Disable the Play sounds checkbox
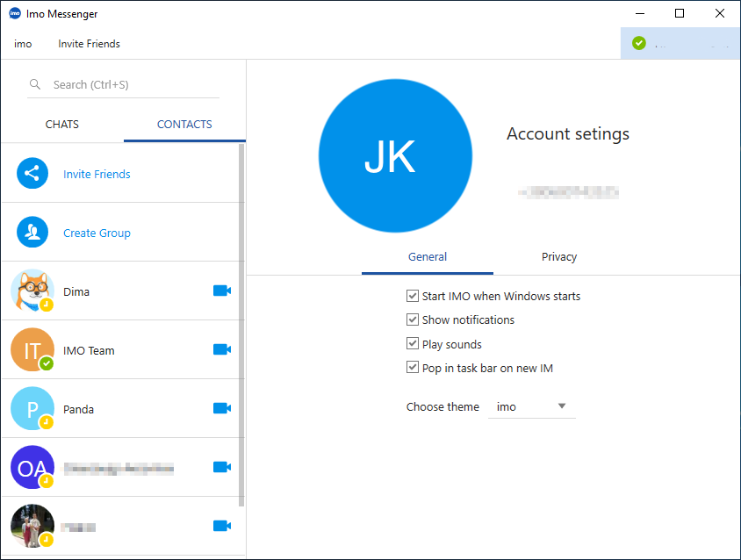This screenshot has height=560, width=741. pyautogui.click(x=412, y=343)
